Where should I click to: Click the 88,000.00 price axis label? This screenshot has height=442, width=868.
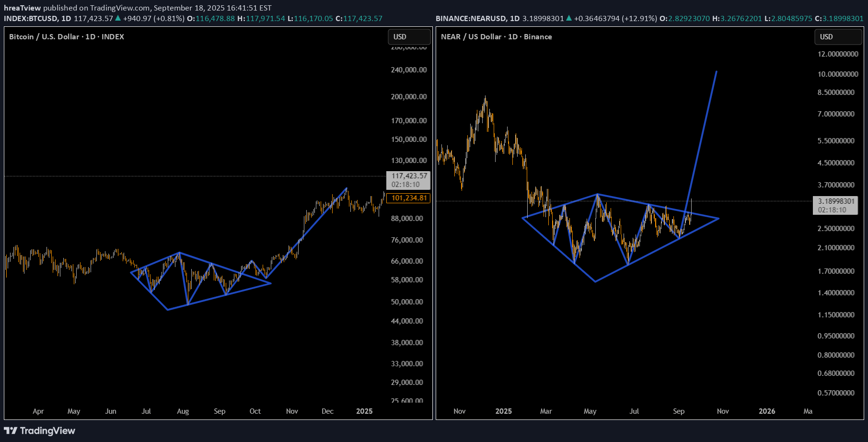pyautogui.click(x=407, y=219)
